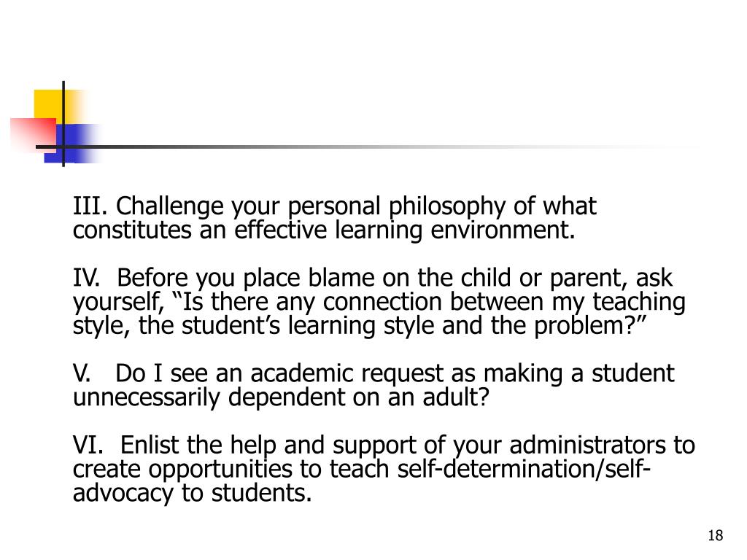The height and width of the screenshot is (560, 747).
Task: Click the roman numeral IV.
Action: point(86,278)
